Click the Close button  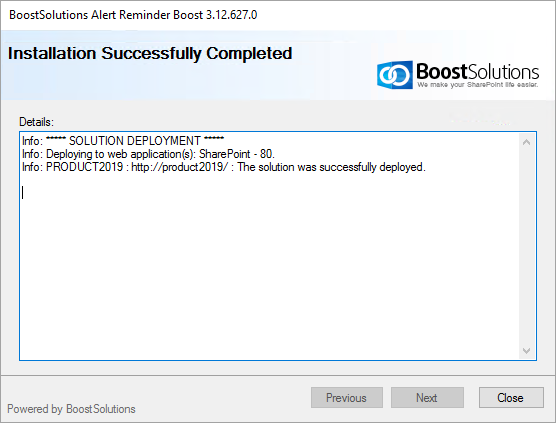[x=511, y=397]
